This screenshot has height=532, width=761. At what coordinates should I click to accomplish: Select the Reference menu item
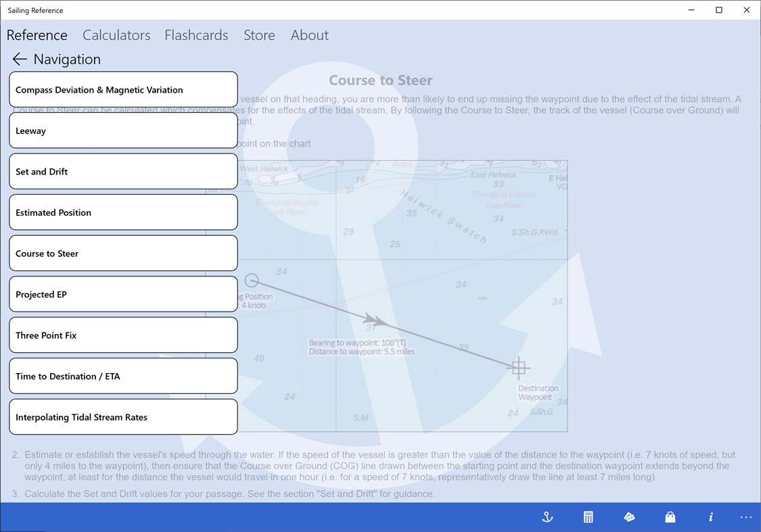click(37, 34)
